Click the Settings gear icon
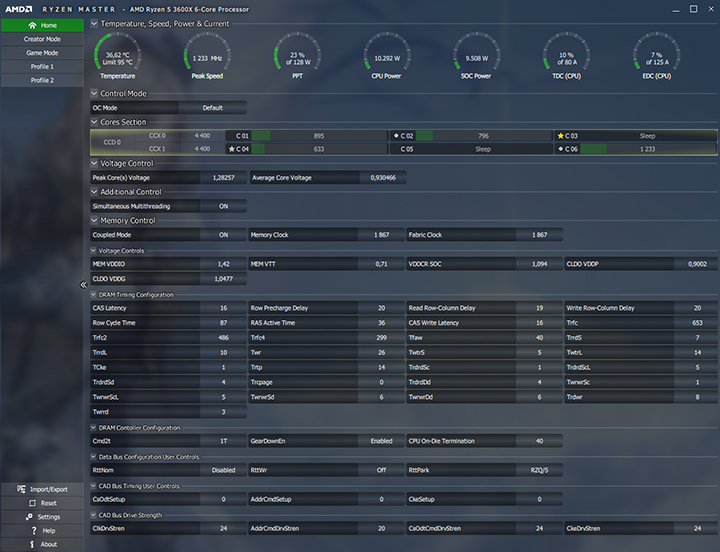720x552 pixels. click(x=29, y=517)
